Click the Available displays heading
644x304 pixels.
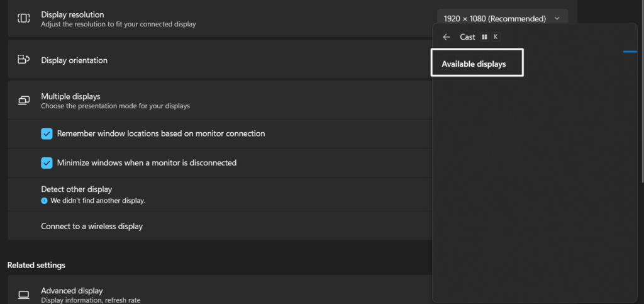tap(474, 64)
